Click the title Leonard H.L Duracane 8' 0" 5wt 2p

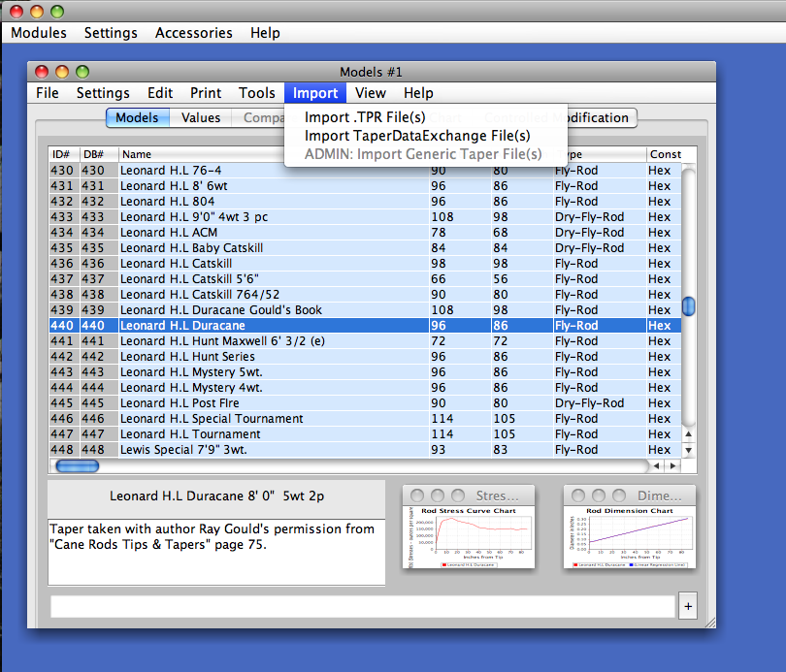pyautogui.click(x=217, y=496)
